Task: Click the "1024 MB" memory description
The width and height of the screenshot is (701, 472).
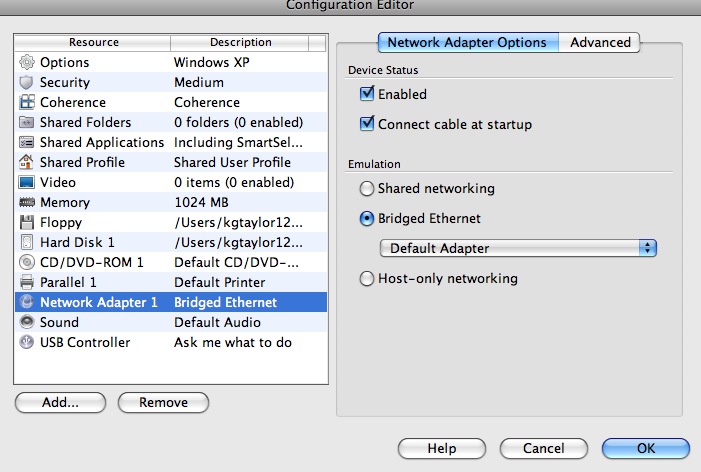Action: pos(201,202)
